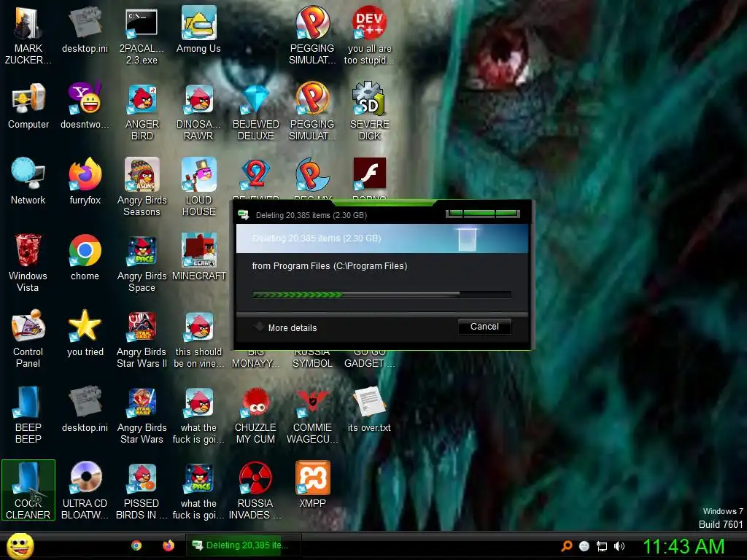Launch PISSED BIRDS IN ... shortcut
The height and width of the screenshot is (560, 747).
(x=142, y=491)
